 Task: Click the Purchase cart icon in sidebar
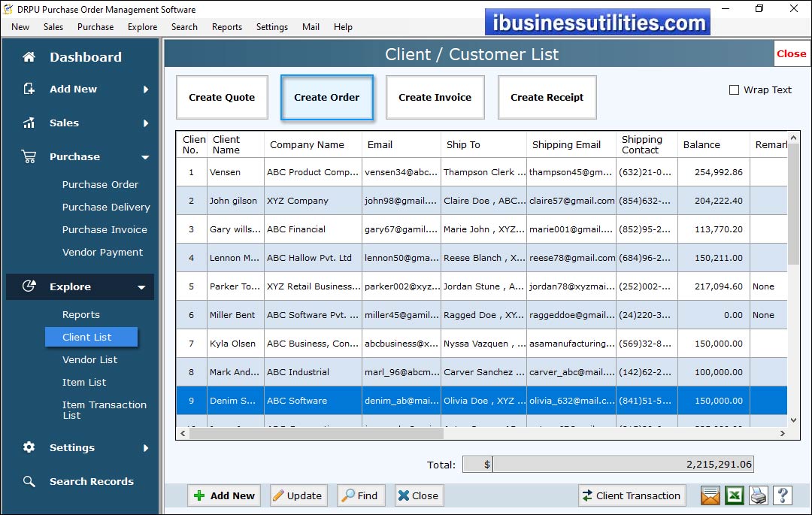coord(29,156)
